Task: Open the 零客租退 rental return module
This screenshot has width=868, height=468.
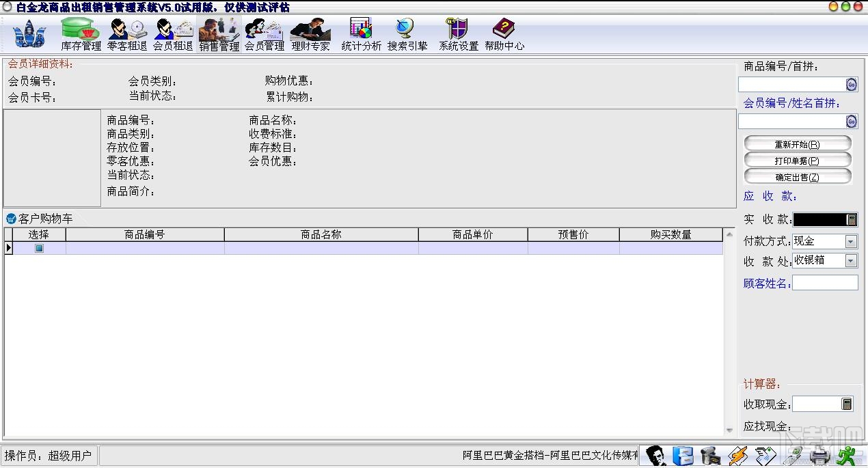Action: coord(127,33)
